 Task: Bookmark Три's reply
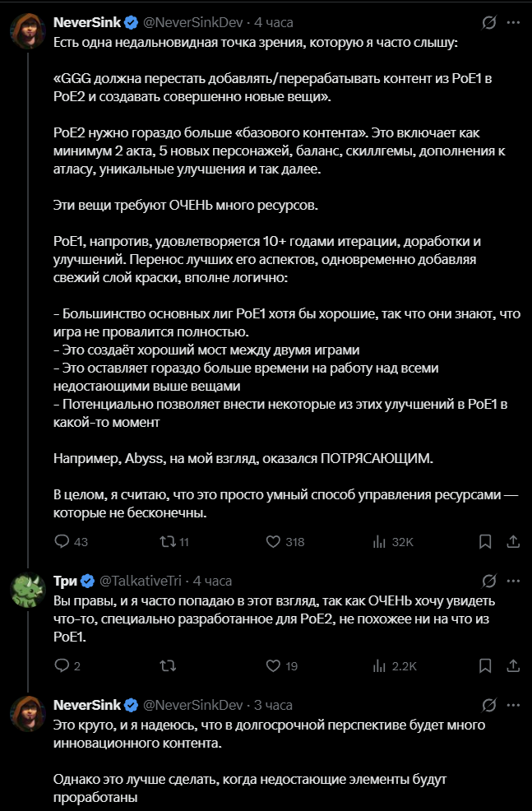(x=485, y=665)
